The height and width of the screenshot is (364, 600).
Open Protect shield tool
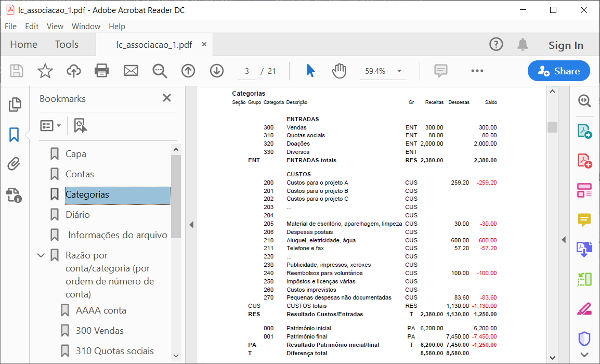pos(584,339)
